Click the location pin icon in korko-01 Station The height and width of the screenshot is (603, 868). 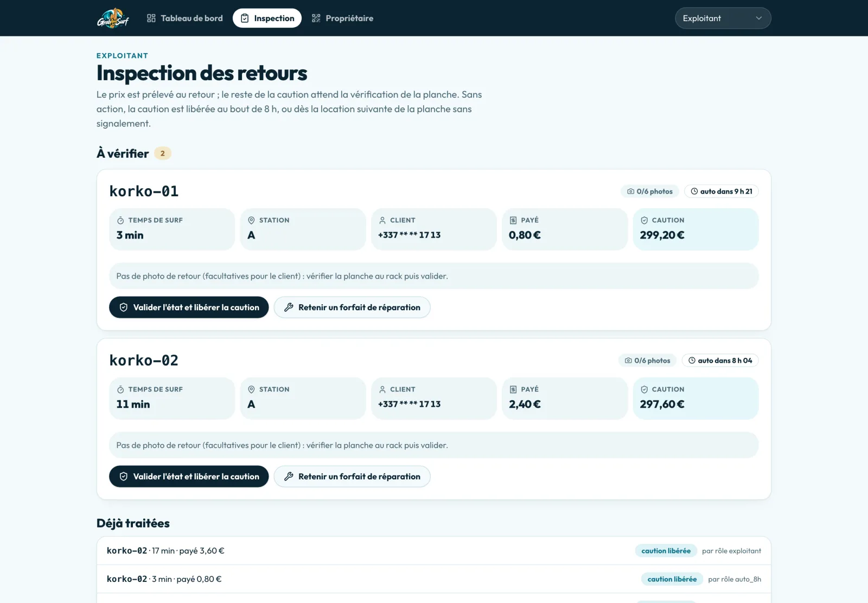251,221
